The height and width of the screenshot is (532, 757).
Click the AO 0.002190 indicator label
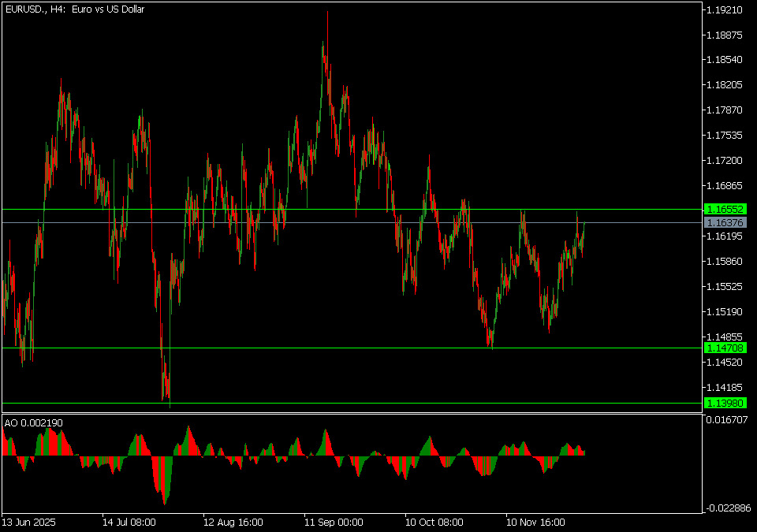click(x=34, y=423)
